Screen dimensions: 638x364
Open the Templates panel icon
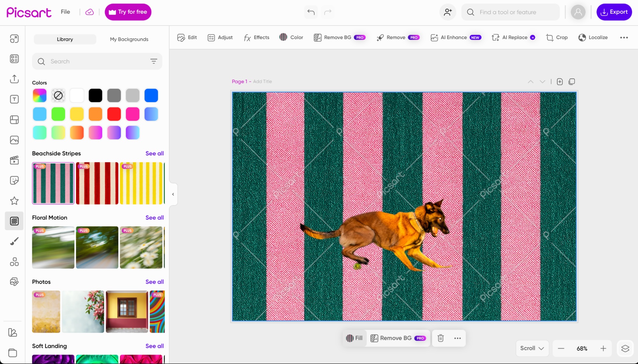[x=14, y=59]
